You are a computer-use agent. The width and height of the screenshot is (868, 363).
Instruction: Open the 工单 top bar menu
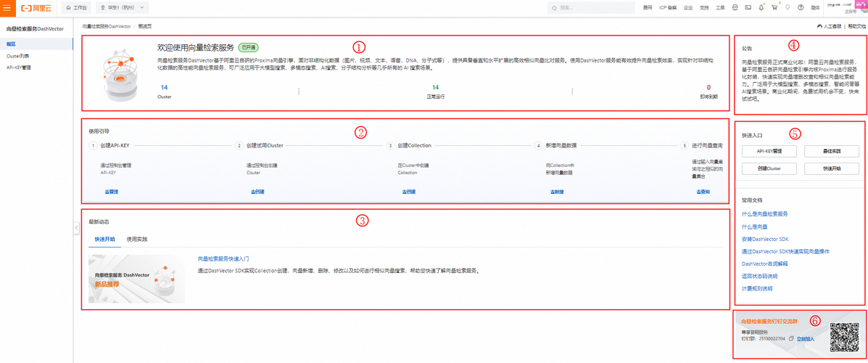click(720, 8)
